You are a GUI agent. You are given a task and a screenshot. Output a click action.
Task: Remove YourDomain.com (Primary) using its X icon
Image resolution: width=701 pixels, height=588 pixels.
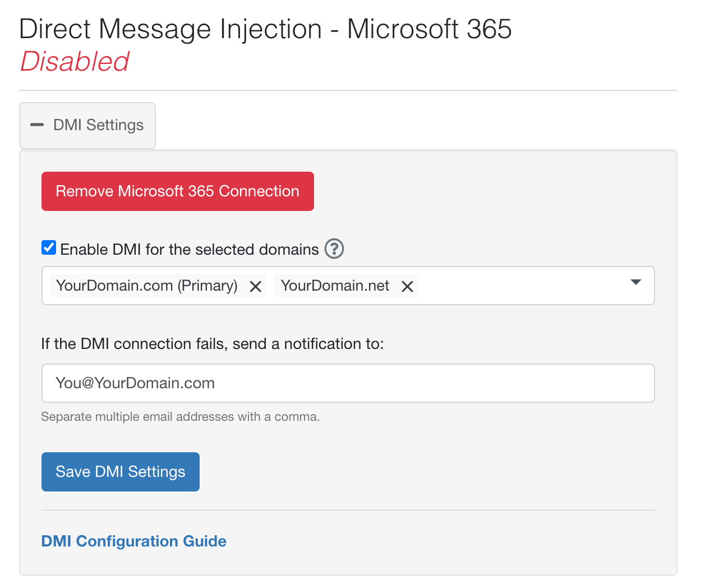[x=255, y=286]
